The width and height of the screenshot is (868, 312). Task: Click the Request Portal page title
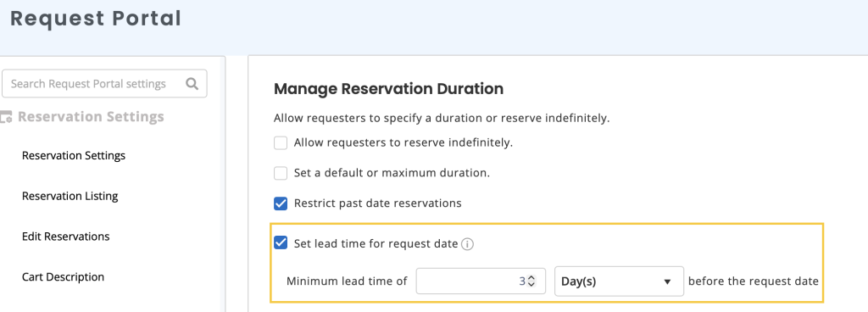point(96,19)
